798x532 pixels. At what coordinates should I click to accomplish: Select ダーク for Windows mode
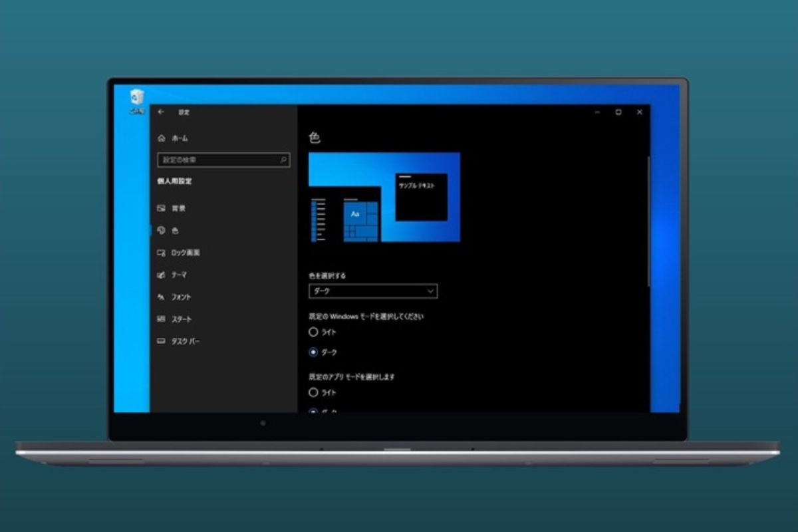[x=323, y=352]
